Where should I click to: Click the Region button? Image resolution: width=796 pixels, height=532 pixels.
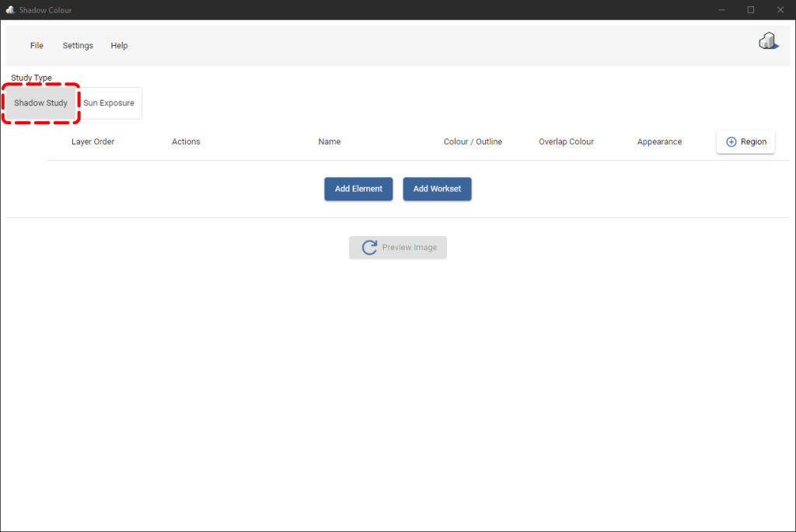[x=745, y=141]
